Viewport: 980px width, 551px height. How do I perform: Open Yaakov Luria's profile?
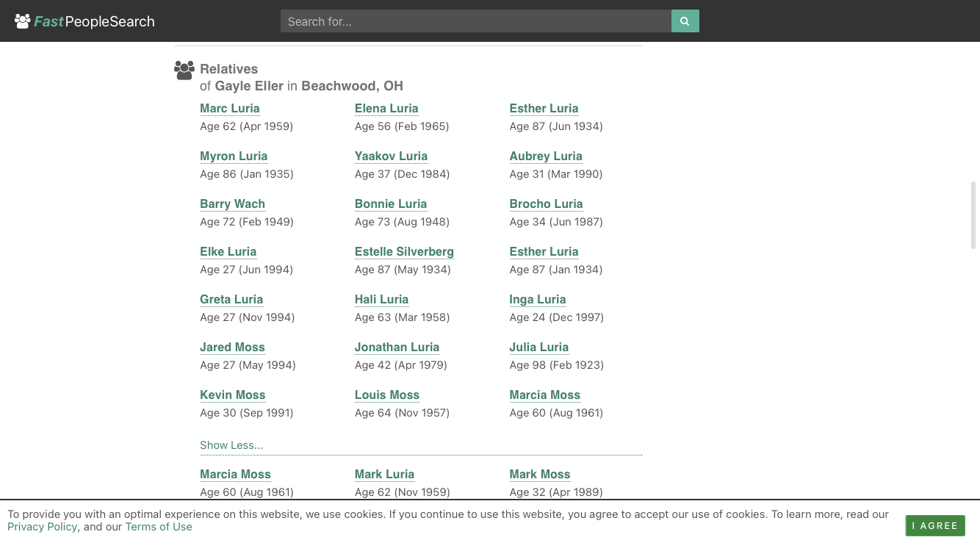pos(391,156)
